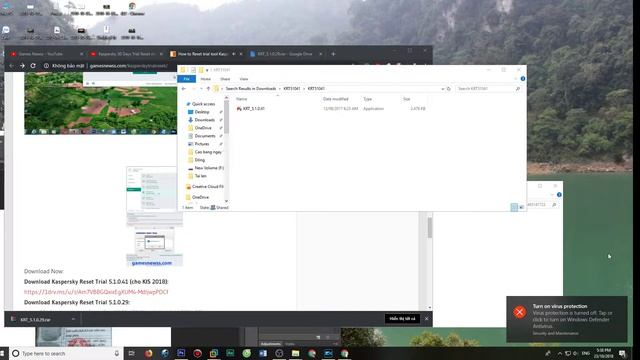This screenshot has width=640, height=360.
Task: Open File Explorer from the taskbar
Action: (x=296, y=353)
